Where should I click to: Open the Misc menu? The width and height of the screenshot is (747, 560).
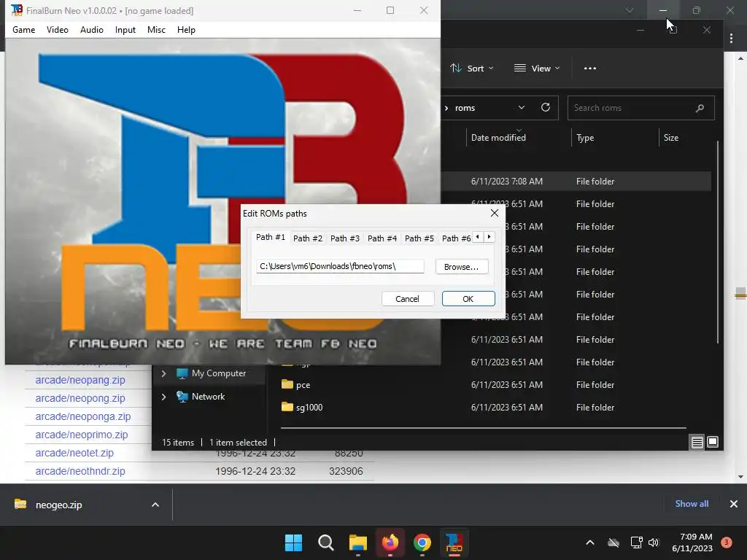[x=156, y=29]
